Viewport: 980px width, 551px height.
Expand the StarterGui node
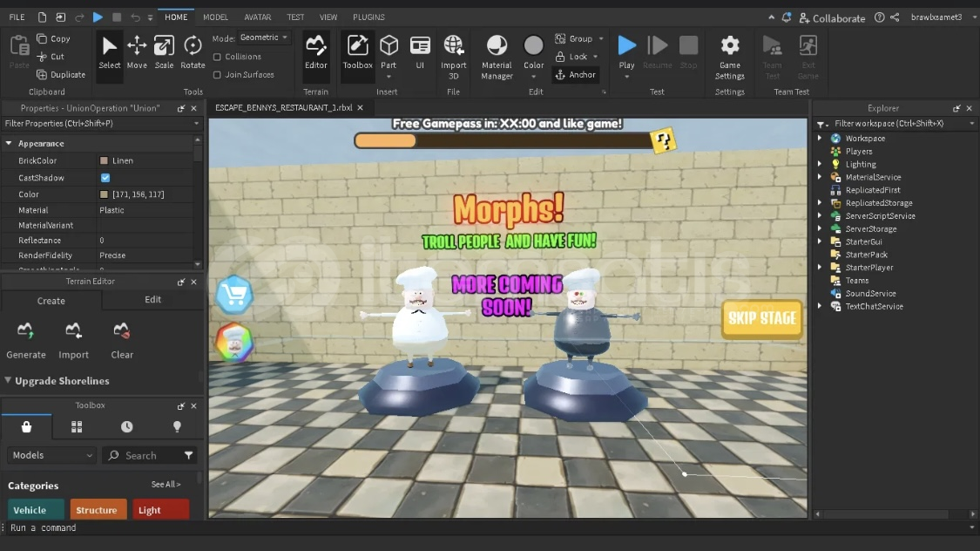coord(820,241)
